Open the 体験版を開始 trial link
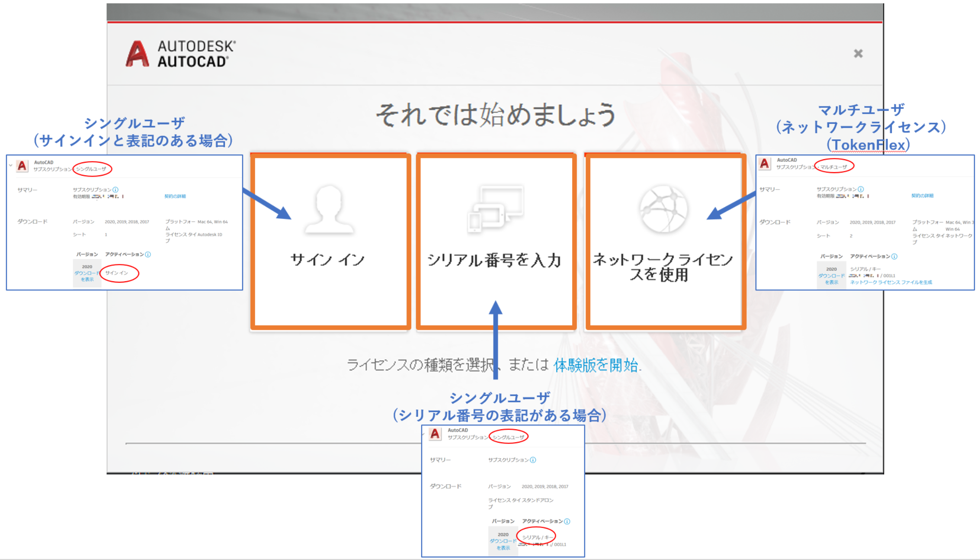The image size is (980, 560). 596,365
